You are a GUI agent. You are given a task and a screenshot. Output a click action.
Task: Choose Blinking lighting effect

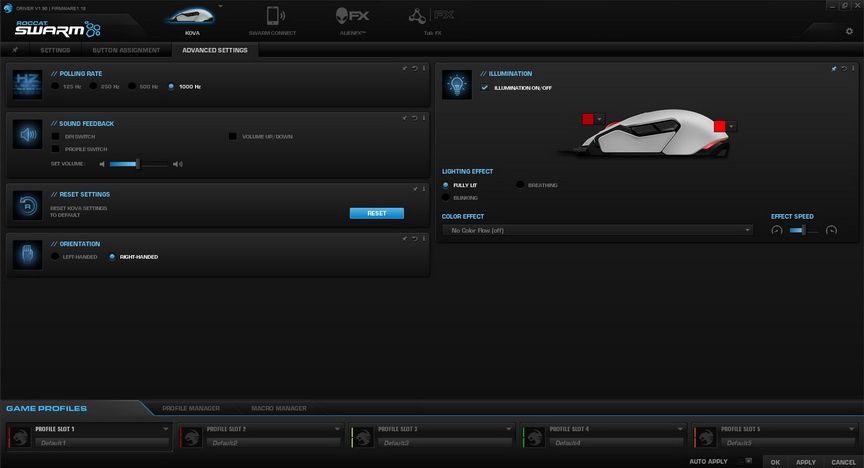[x=446, y=197]
